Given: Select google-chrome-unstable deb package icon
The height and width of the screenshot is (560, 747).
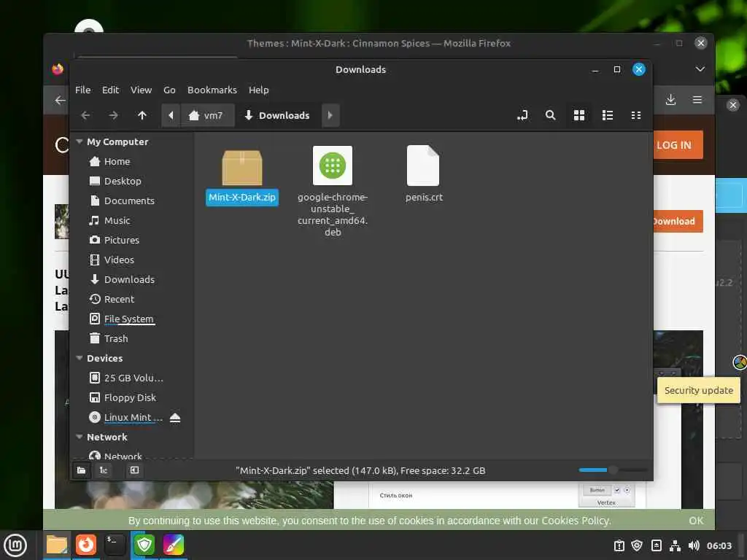Looking at the screenshot, I should 333,166.
